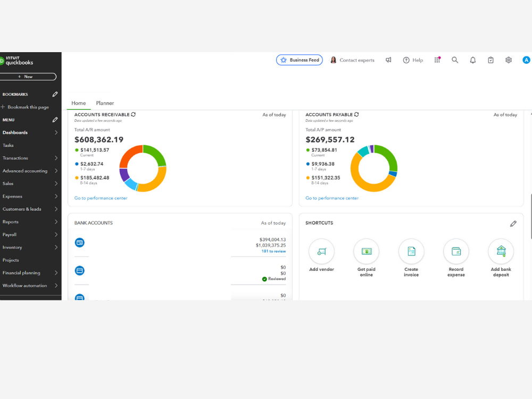
Task: Open the user profile avatar A
Action: click(x=526, y=60)
